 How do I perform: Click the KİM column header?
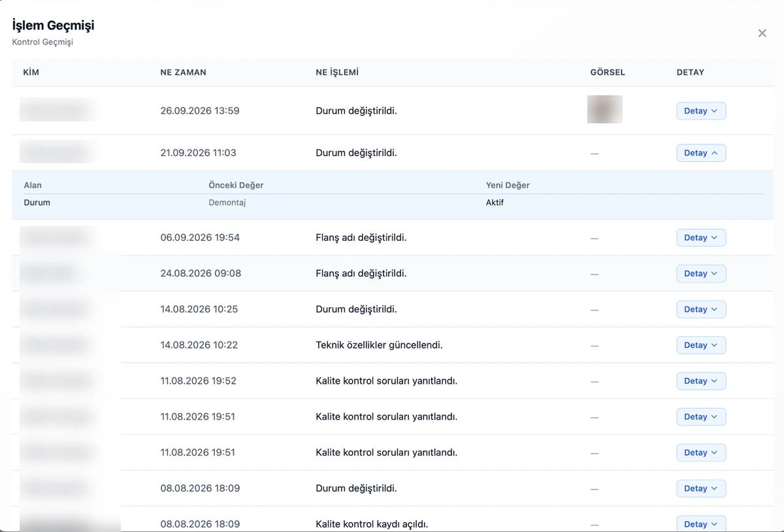click(x=31, y=72)
